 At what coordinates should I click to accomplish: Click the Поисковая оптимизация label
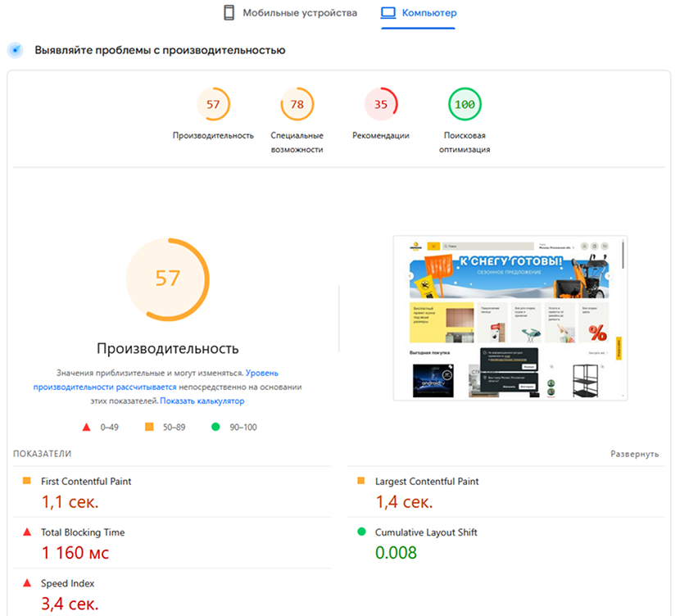(x=465, y=143)
